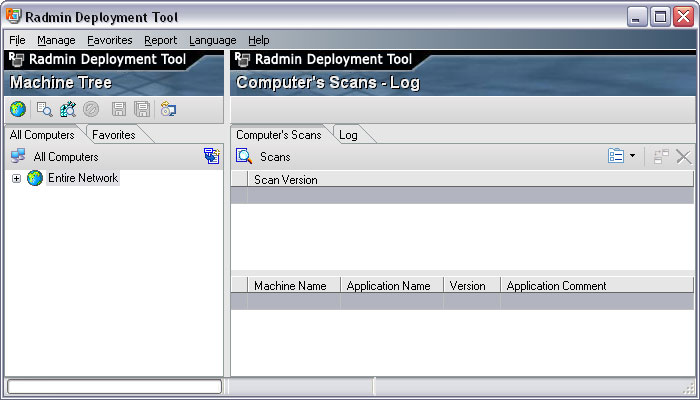
Task: Click the single floppy disk save icon
Action: pyautogui.click(x=119, y=109)
